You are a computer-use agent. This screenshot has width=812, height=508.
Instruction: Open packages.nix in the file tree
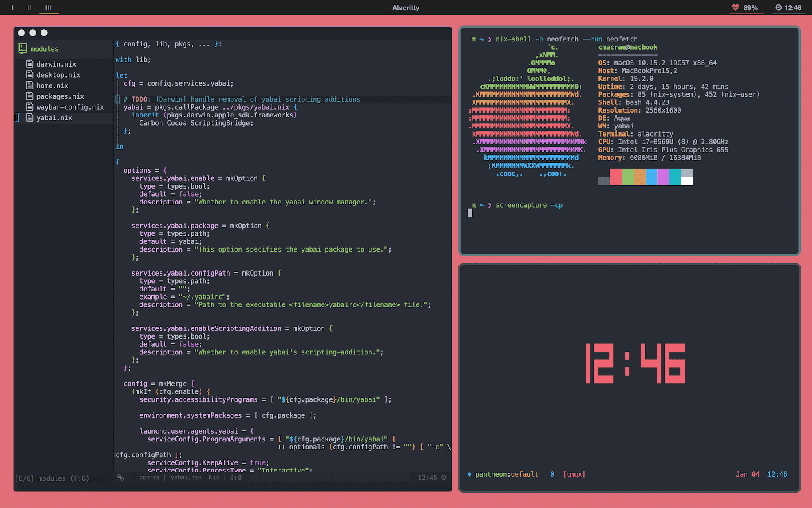[60, 96]
